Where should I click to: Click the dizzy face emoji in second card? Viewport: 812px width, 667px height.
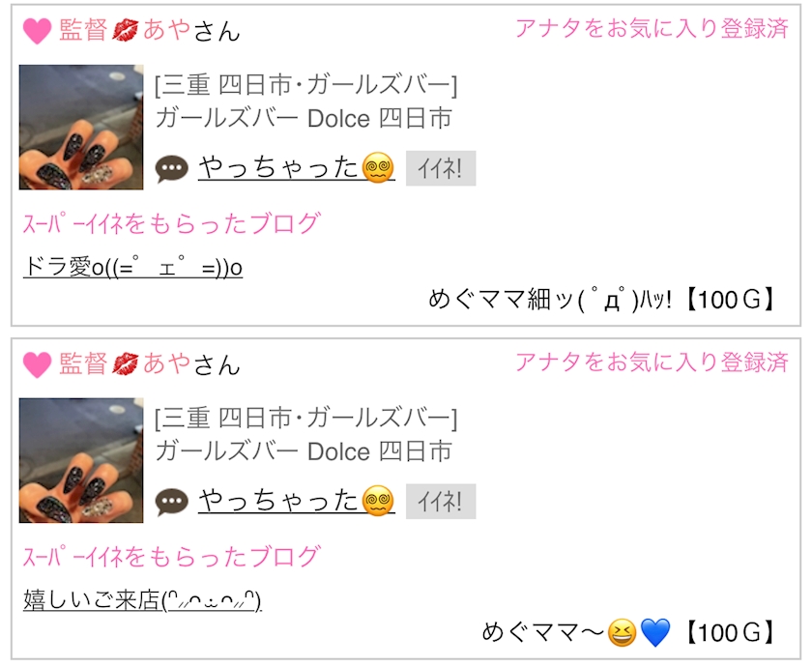point(378,501)
